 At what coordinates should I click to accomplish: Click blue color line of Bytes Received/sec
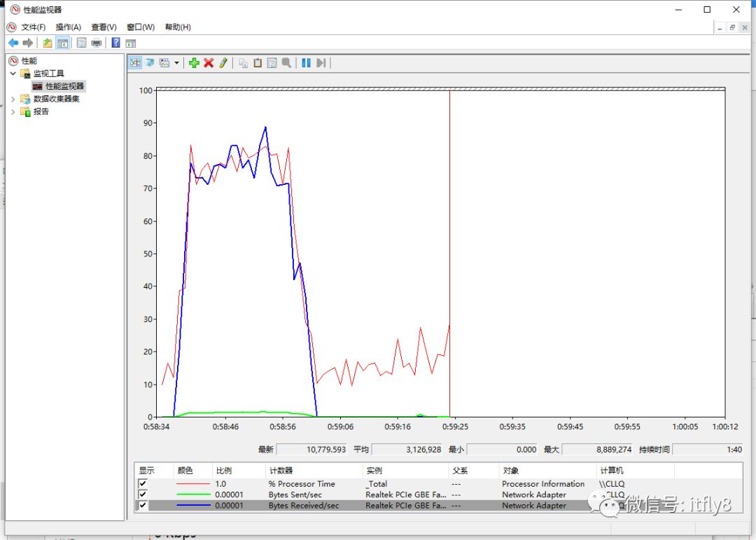193,505
